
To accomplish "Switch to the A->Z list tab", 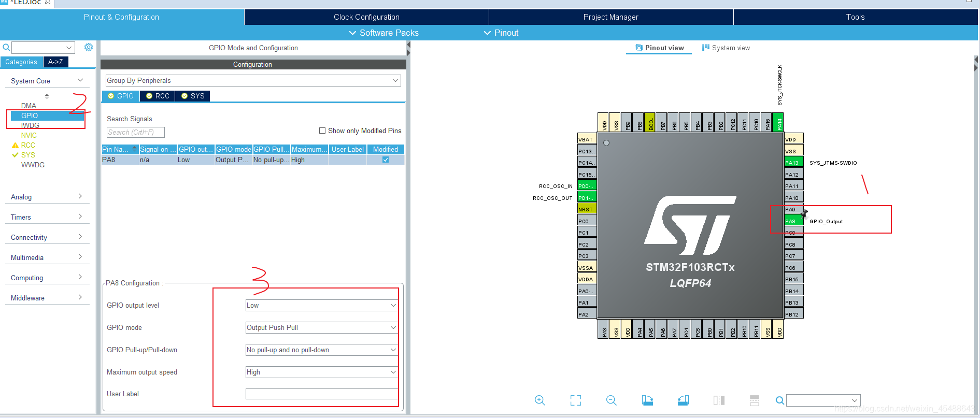I will pyautogui.click(x=55, y=62).
